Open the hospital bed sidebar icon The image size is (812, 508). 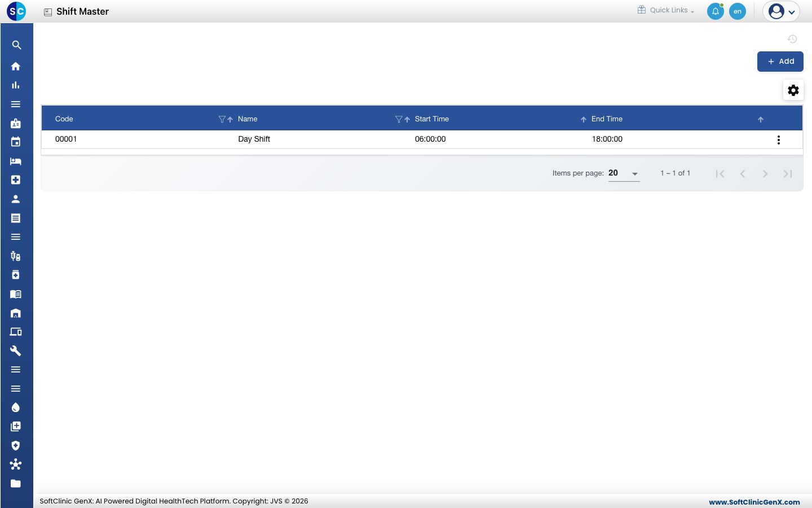(16, 161)
